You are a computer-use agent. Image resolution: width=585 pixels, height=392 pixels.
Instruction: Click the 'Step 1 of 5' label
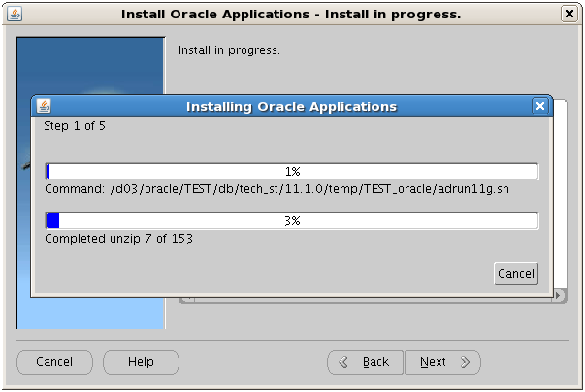tap(75, 126)
